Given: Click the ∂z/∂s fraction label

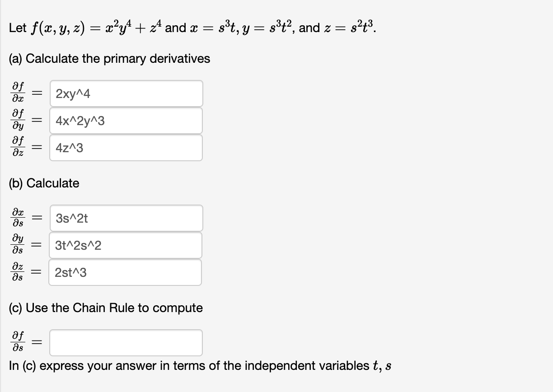Looking at the screenshot, I should [x=17, y=272].
